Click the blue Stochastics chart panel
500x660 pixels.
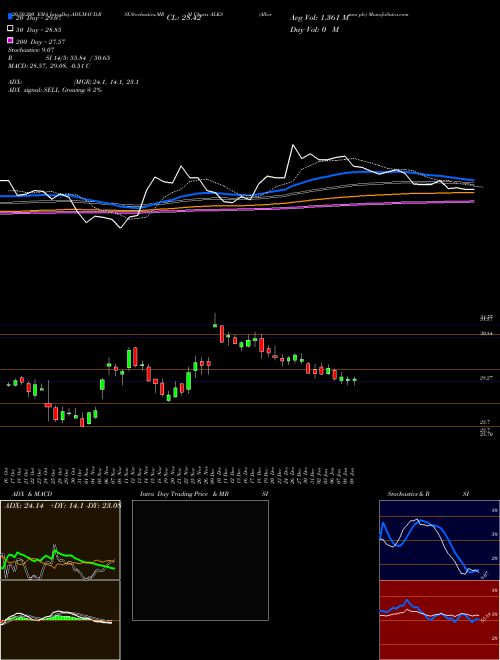coord(439,540)
